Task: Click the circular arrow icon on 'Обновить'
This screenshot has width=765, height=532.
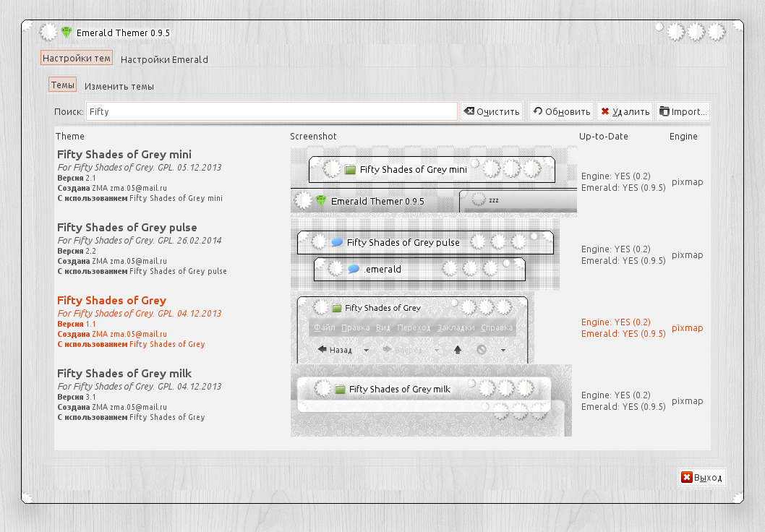Action: [538, 111]
